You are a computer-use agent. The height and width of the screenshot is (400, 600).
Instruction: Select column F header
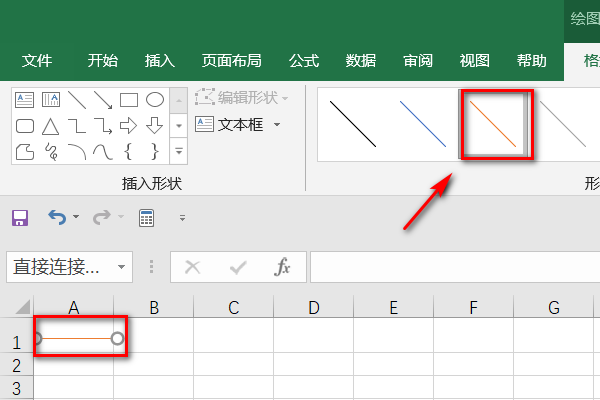click(474, 307)
